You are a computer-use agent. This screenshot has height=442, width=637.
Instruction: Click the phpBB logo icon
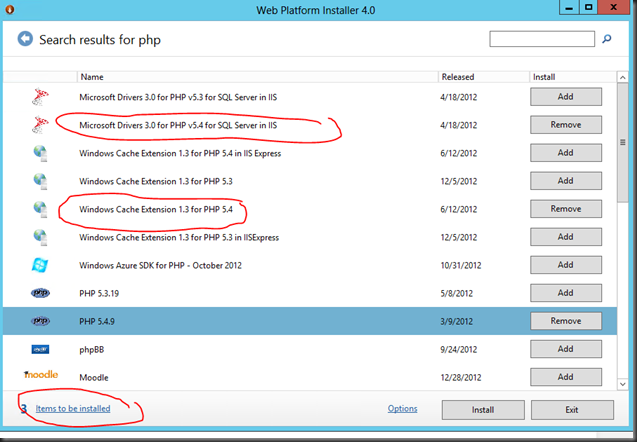(40, 349)
